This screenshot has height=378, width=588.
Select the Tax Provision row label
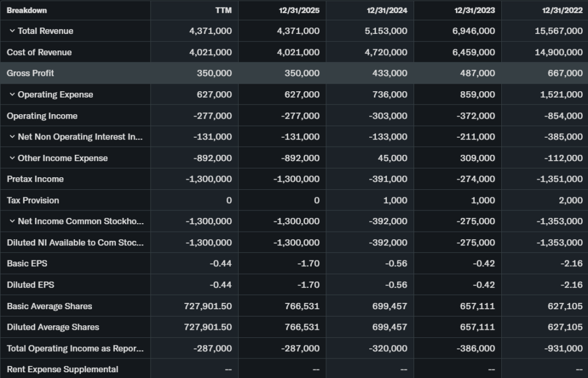(33, 200)
